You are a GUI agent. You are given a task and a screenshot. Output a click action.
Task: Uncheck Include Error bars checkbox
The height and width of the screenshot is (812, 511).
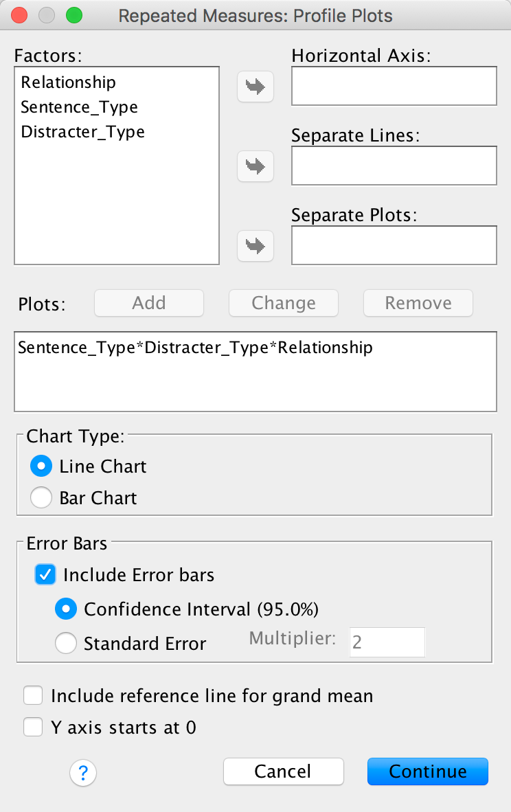click(x=45, y=574)
